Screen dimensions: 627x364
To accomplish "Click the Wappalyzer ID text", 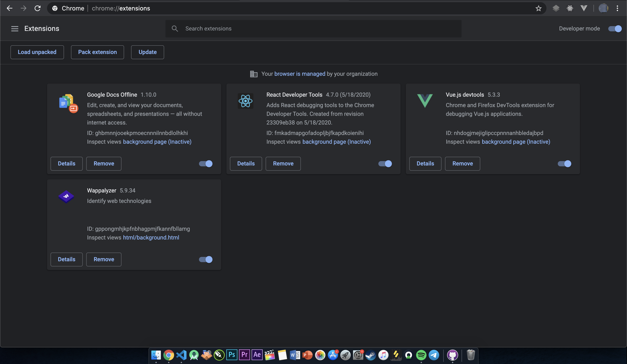I will [x=138, y=229].
